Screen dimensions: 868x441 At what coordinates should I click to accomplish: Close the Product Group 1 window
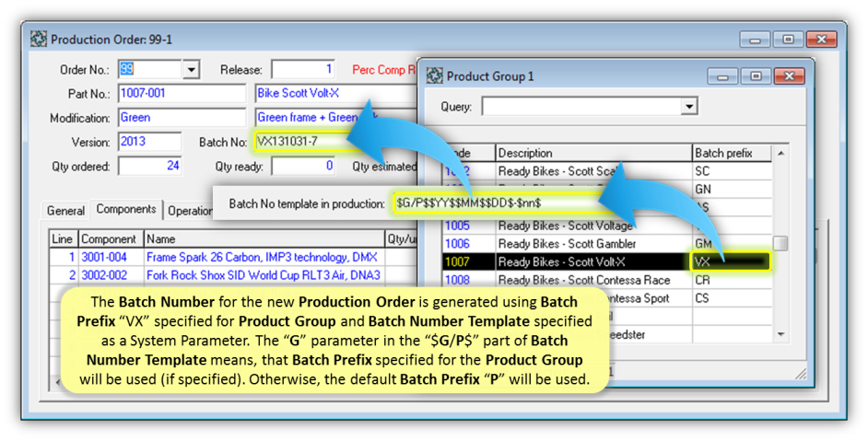pyautogui.click(x=790, y=76)
